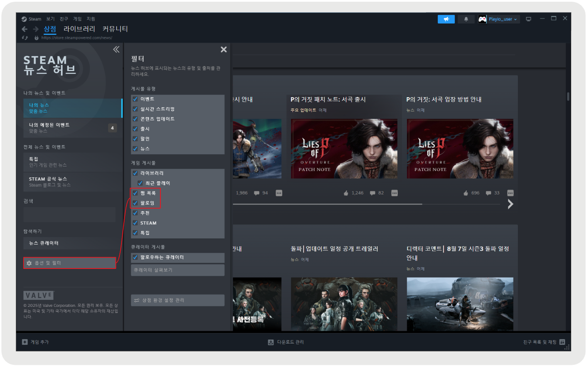Click the back navigation arrow
Image resolution: width=588 pixels, height=367 pixels.
pyautogui.click(x=24, y=29)
